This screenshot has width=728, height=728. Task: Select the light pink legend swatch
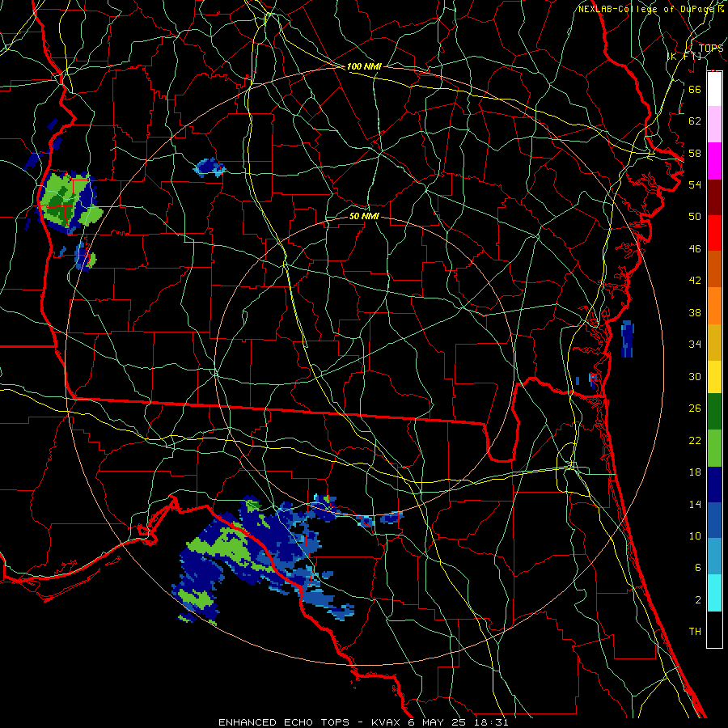coord(714,125)
